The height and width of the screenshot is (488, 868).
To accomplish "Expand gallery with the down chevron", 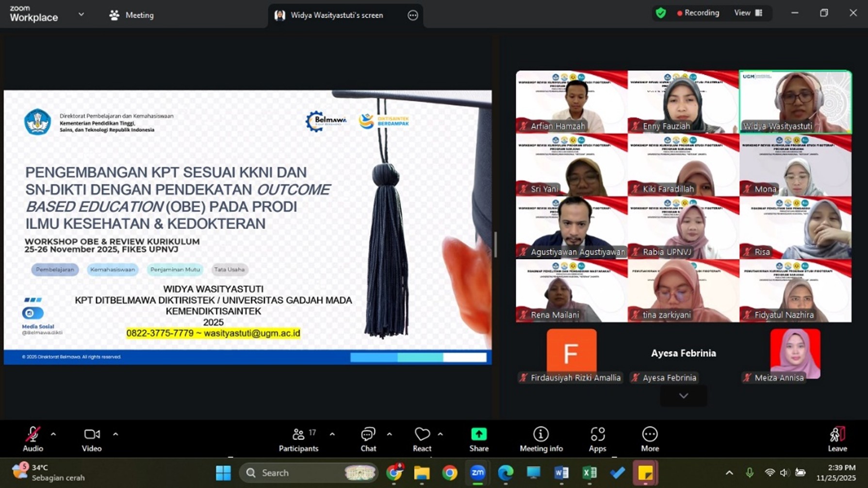I will point(683,396).
